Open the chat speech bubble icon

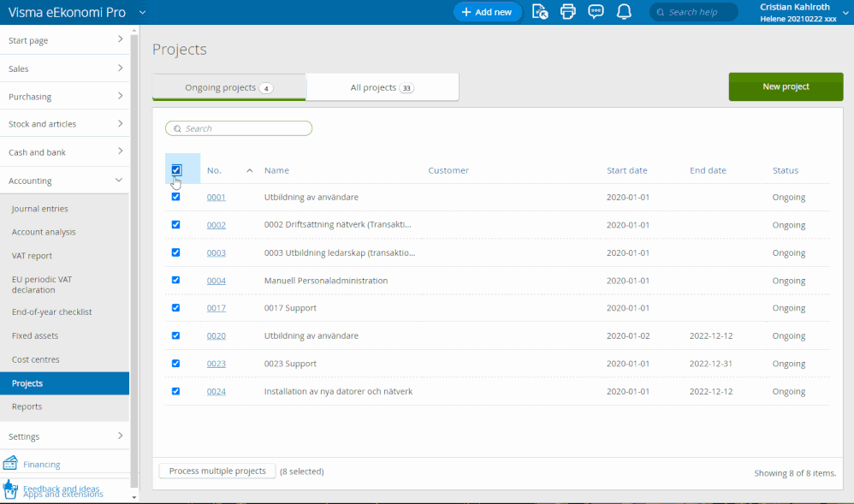click(596, 12)
